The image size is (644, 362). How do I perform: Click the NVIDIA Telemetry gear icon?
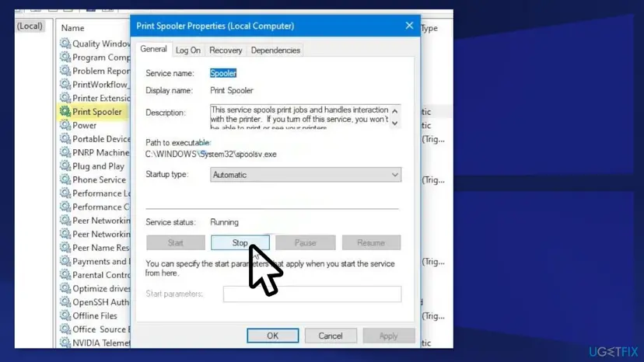pos(65,343)
